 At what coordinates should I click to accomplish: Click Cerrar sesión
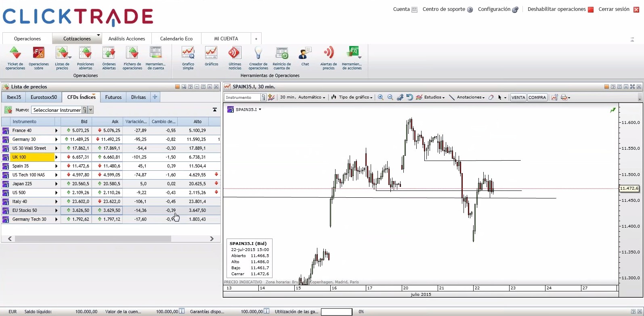tap(619, 9)
